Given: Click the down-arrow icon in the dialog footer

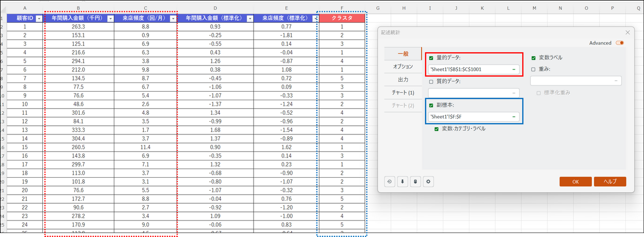Looking at the screenshot, I should coord(402,182).
